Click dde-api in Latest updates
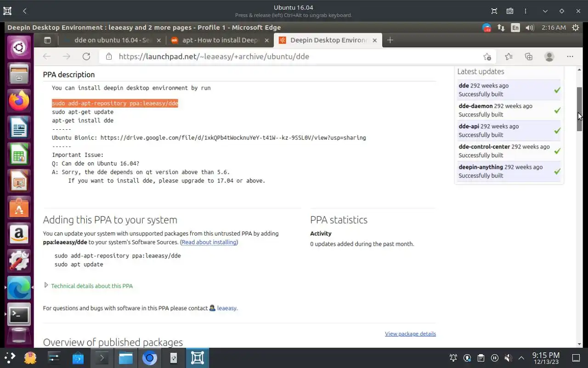The height and width of the screenshot is (368, 588). [x=469, y=126]
